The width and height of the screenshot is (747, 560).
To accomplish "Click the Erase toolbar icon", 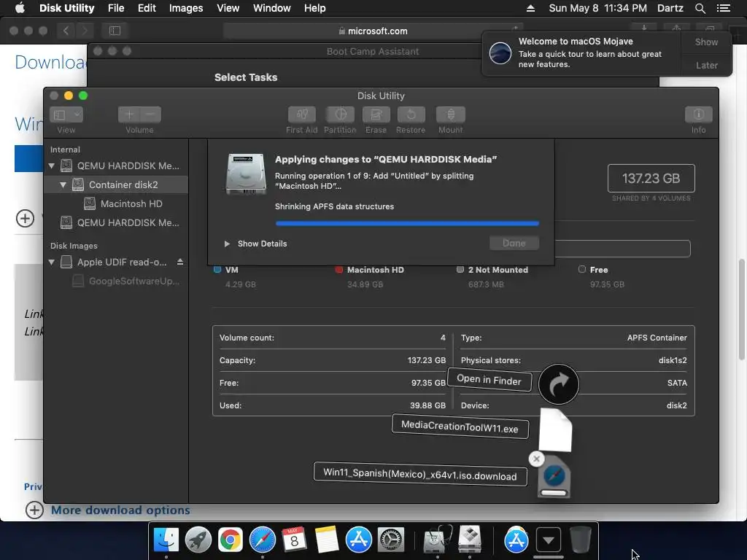I will (x=376, y=114).
